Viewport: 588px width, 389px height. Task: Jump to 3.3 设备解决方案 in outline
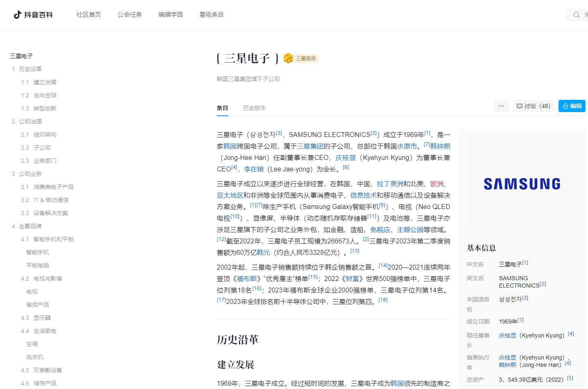point(45,213)
